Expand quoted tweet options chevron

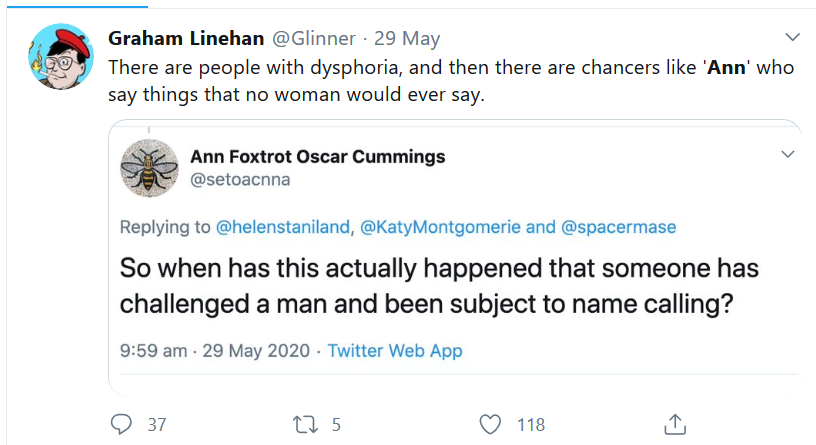pos(787,155)
